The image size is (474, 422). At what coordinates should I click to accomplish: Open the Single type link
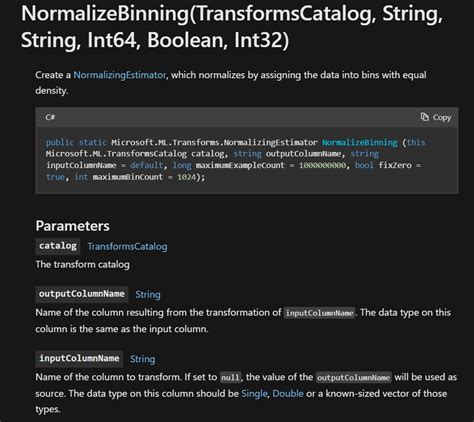click(254, 393)
